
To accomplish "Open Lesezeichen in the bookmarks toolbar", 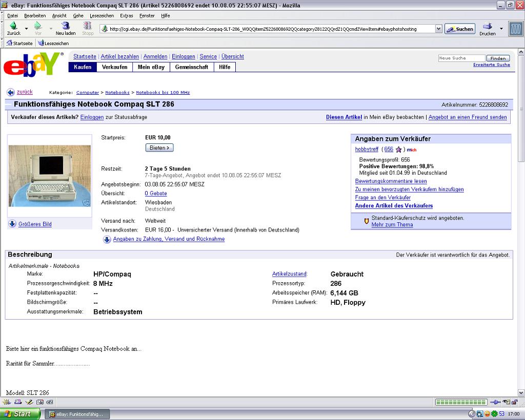I will coord(53,43).
